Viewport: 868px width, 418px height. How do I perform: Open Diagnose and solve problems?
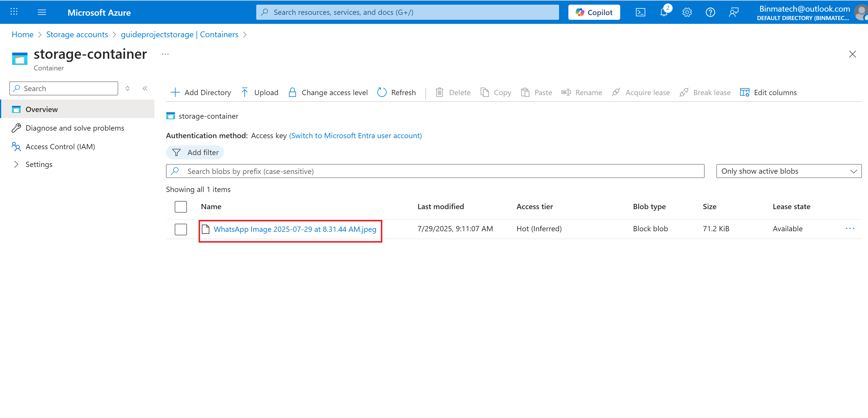(75, 128)
